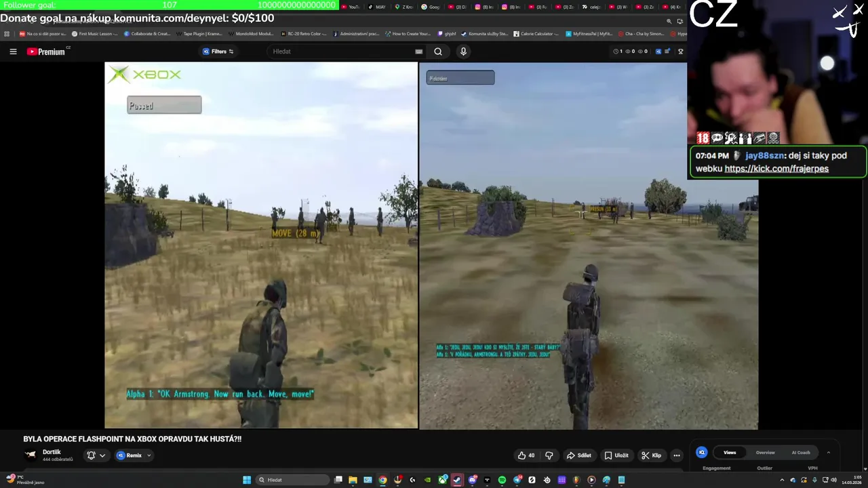
Task: Click the like count 40
Action: pos(532,455)
